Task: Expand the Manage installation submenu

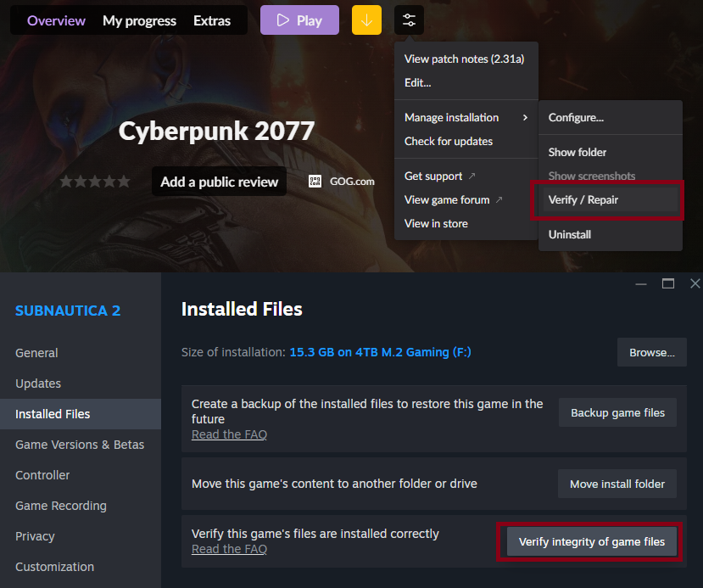Action: pyautogui.click(x=466, y=117)
